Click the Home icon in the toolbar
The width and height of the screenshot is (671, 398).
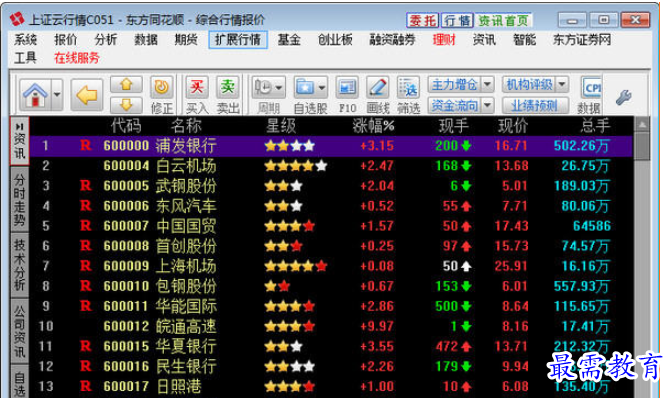(x=35, y=95)
